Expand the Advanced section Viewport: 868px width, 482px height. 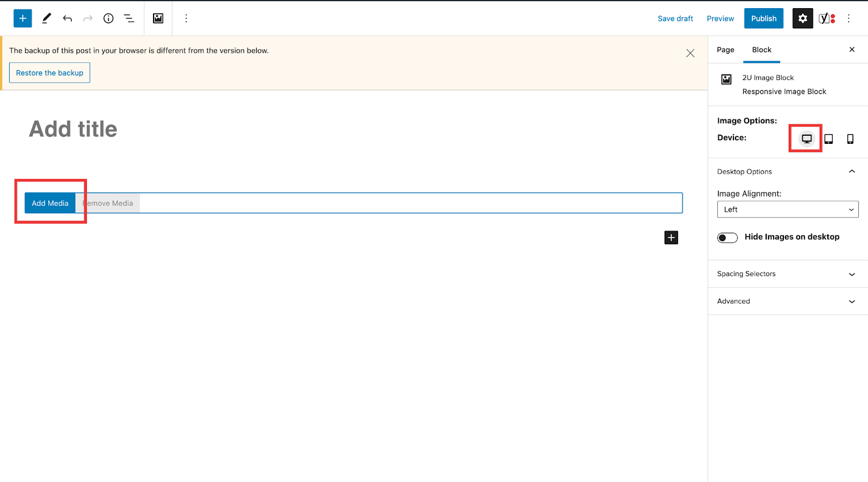click(x=787, y=301)
